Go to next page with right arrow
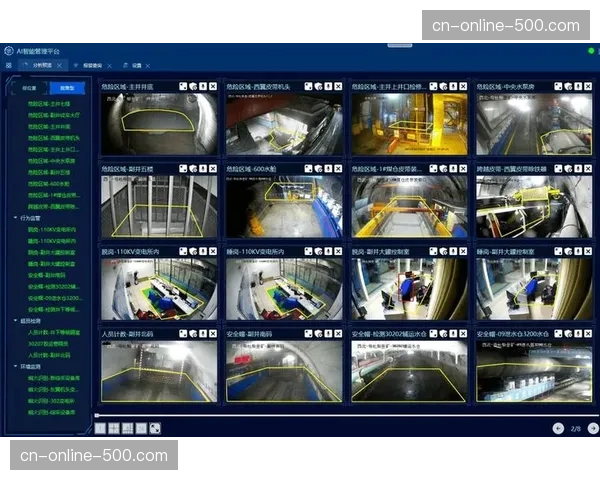The width and height of the screenshot is (600, 480). (x=593, y=428)
